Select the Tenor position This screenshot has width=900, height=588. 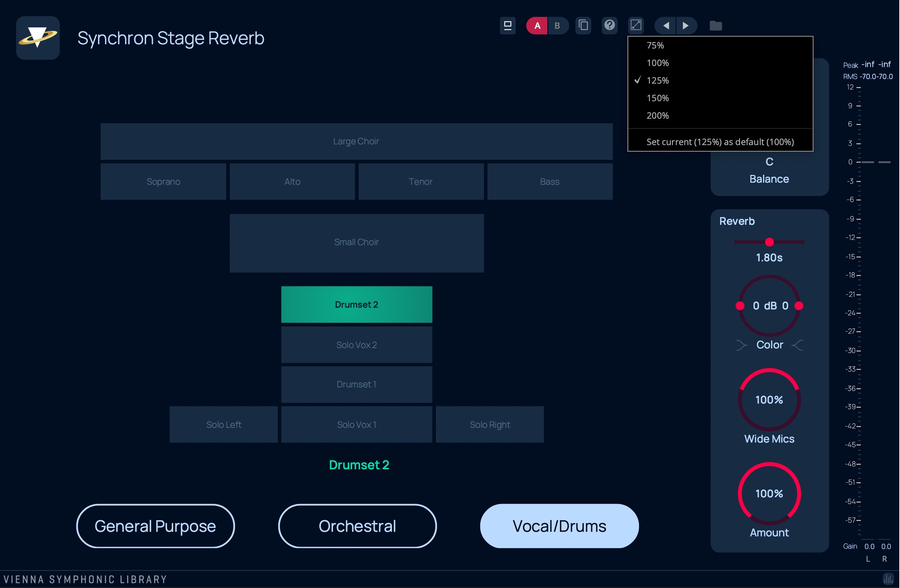[421, 182]
